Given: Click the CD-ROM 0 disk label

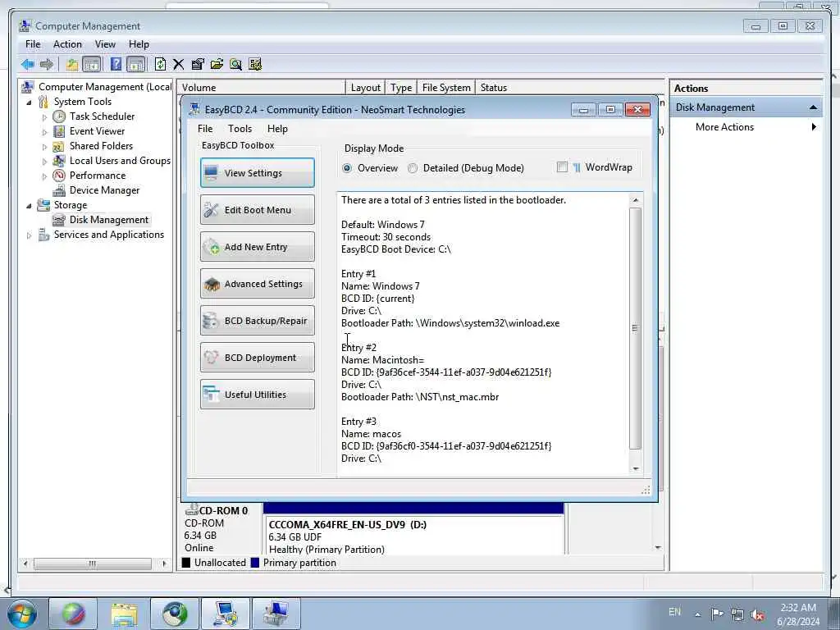Looking at the screenshot, I should pos(223,510).
